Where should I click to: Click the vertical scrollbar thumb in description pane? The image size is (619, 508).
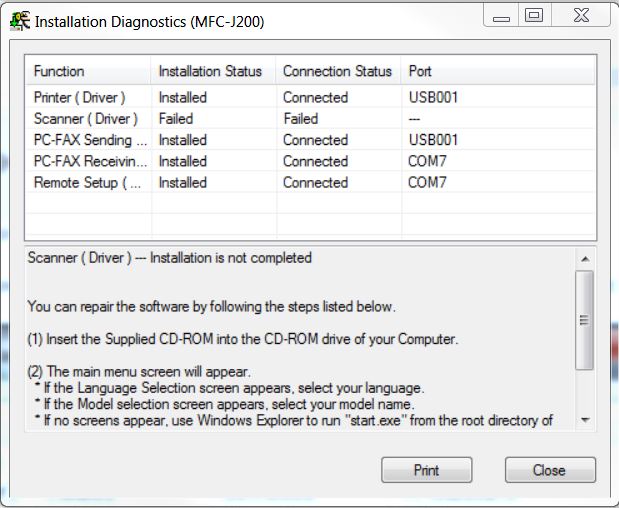point(585,320)
